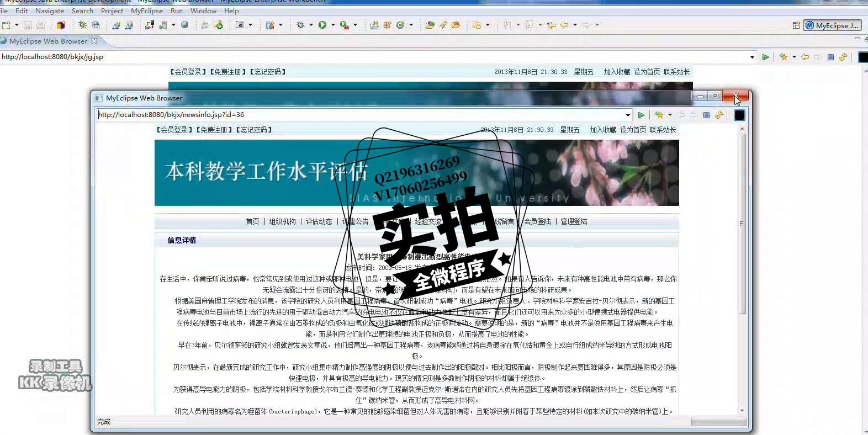The height and width of the screenshot is (435, 868).
Task: Click the popup browser newsinfo.jsp URL field
Action: [360, 115]
